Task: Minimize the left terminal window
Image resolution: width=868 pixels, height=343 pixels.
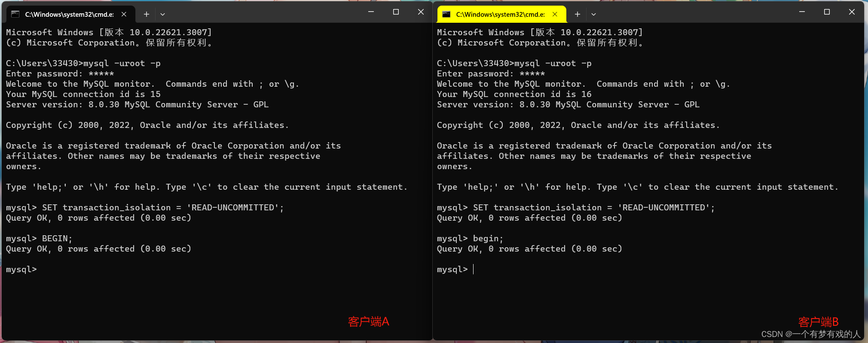Action: (x=371, y=12)
